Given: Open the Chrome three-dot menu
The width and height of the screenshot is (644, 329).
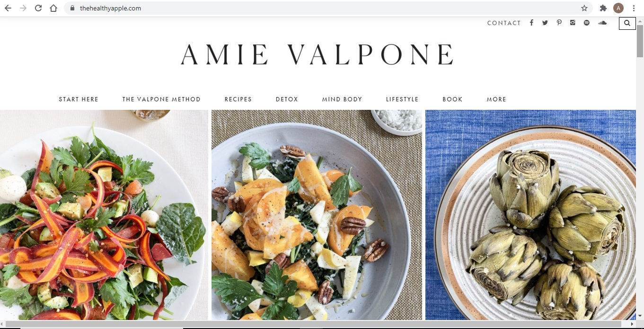Looking at the screenshot, I should (634, 8).
